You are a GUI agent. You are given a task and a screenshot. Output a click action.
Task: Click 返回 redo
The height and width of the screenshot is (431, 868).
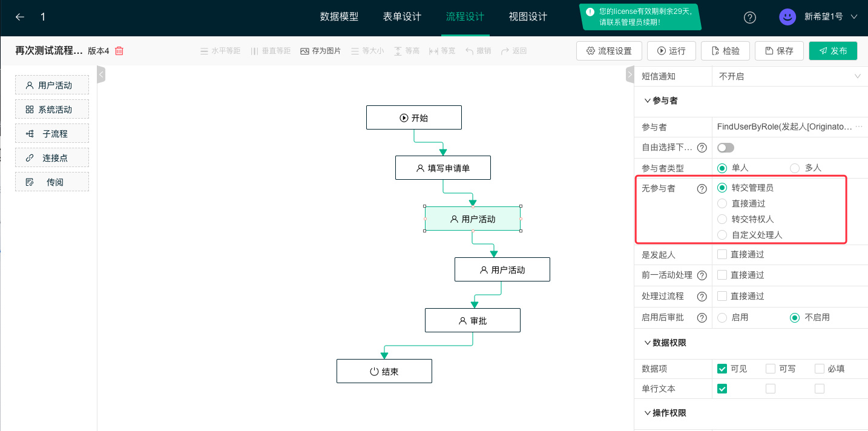(514, 51)
